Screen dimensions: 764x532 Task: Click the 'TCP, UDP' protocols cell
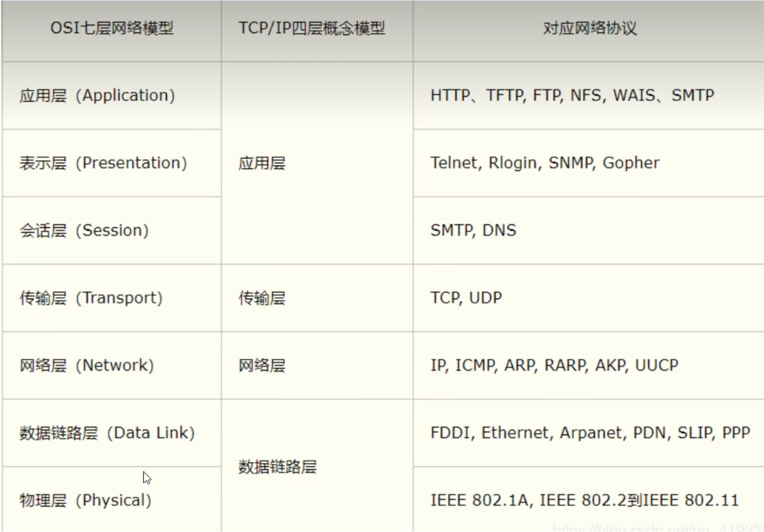click(589, 298)
